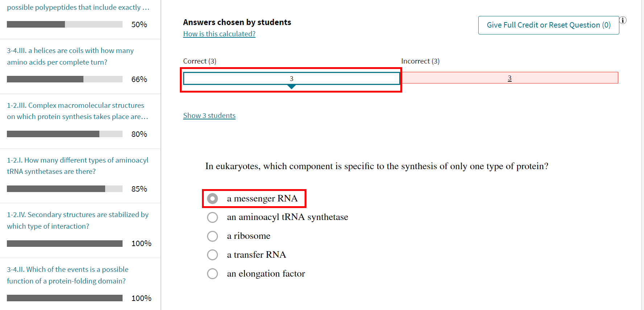Viewport: 644px width, 310px height.
Task: Click the "Show 3 students" link
Action: pos(209,115)
